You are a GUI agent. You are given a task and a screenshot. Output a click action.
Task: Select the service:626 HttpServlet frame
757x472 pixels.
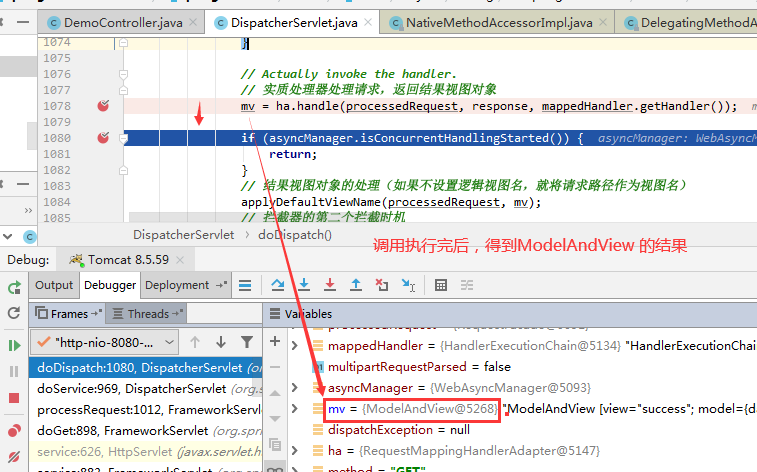(145, 452)
